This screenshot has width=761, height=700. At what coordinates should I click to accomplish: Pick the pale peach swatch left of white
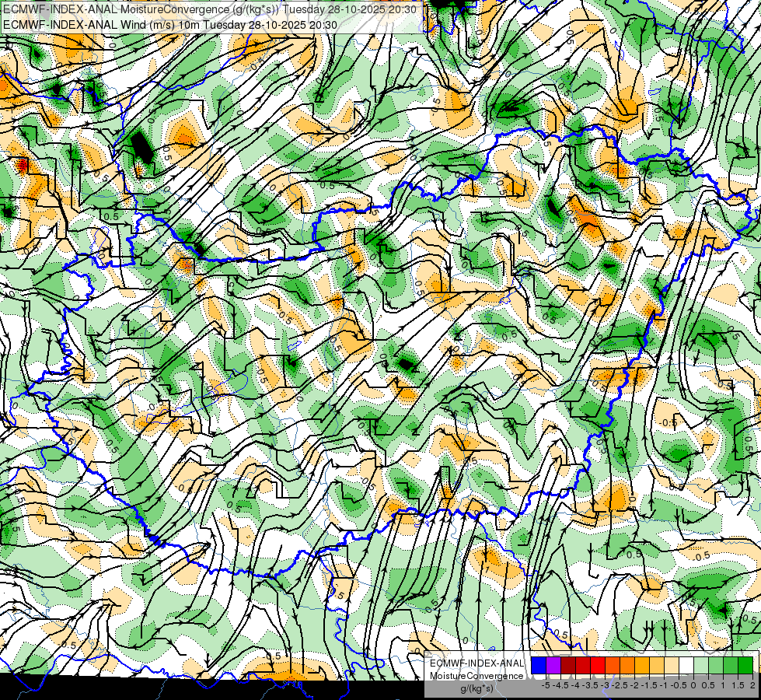pyautogui.click(x=672, y=665)
